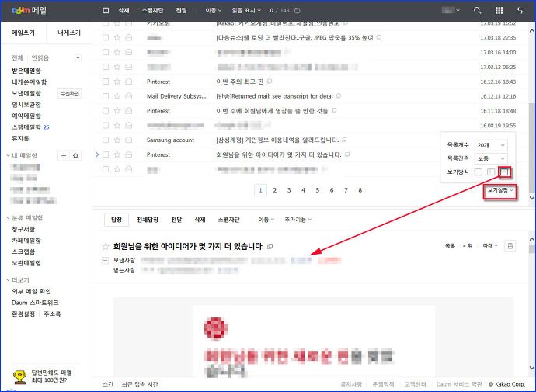Open 보낸메일함 folder
The height and width of the screenshot is (392, 536).
tap(26, 94)
